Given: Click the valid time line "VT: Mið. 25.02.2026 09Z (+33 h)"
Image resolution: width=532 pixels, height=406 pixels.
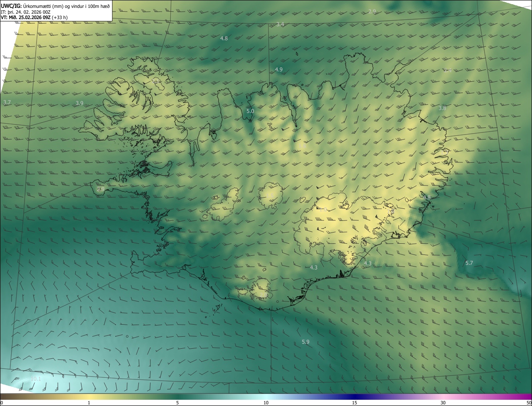Looking at the screenshot, I should click(x=34, y=17).
